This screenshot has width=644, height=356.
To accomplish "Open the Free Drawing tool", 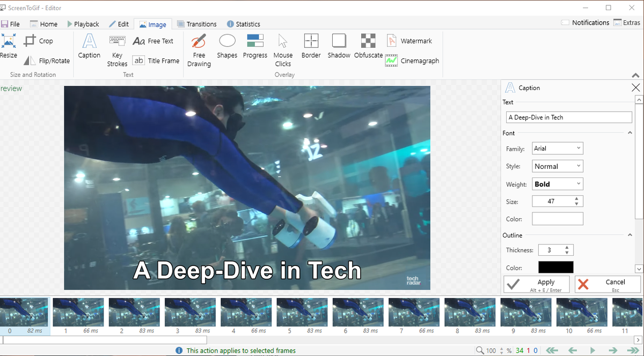I will tap(199, 50).
